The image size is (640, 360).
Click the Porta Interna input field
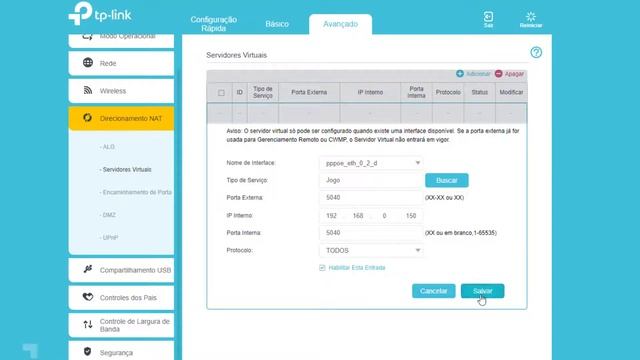click(x=371, y=233)
